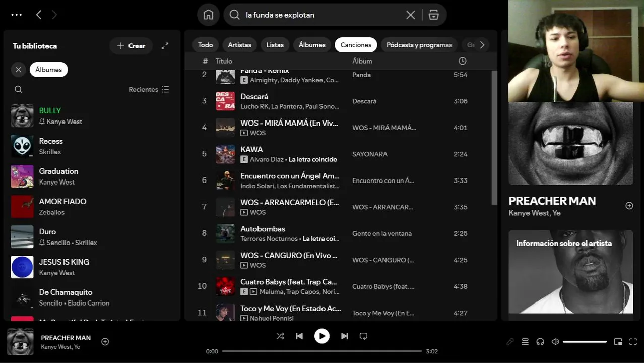Image resolution: width=644 pixels, height=363 pixels.
Task: Open the Gente en la ventana album link
Action: pyautogui.click(x=382, y=233)
